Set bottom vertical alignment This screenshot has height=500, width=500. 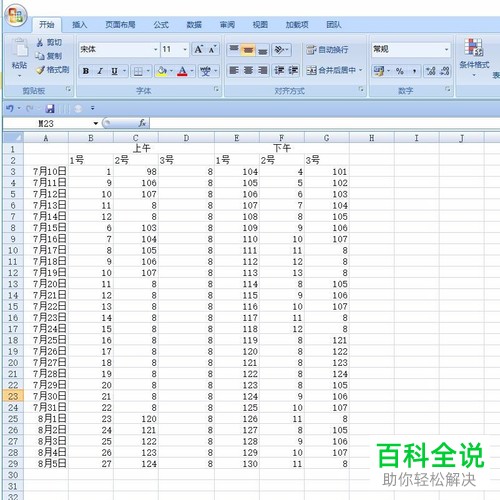263,50
